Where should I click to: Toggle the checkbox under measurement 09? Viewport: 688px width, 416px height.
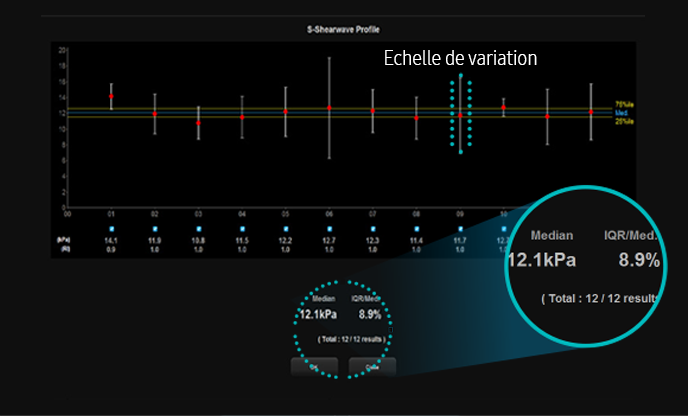pos(460,227)
